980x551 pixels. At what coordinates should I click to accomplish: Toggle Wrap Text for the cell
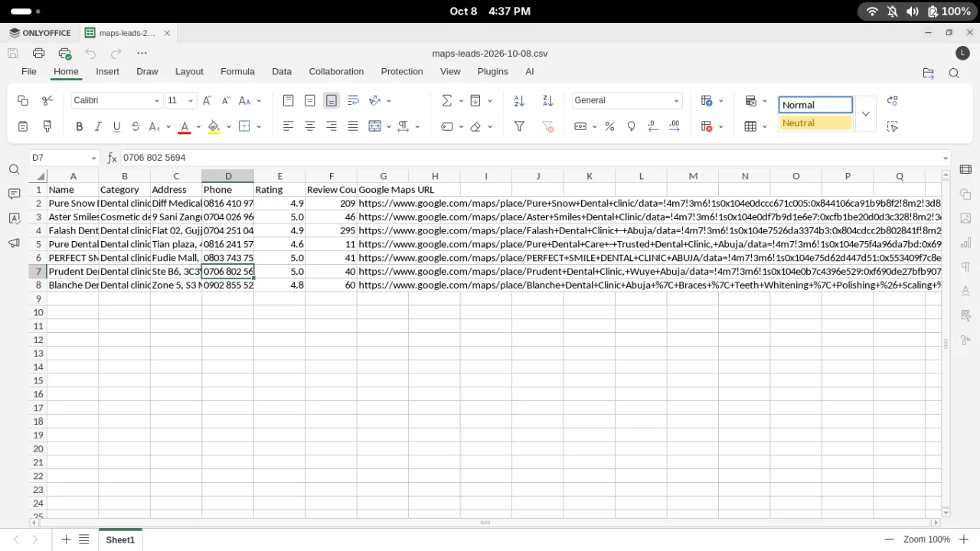[353, 100]
